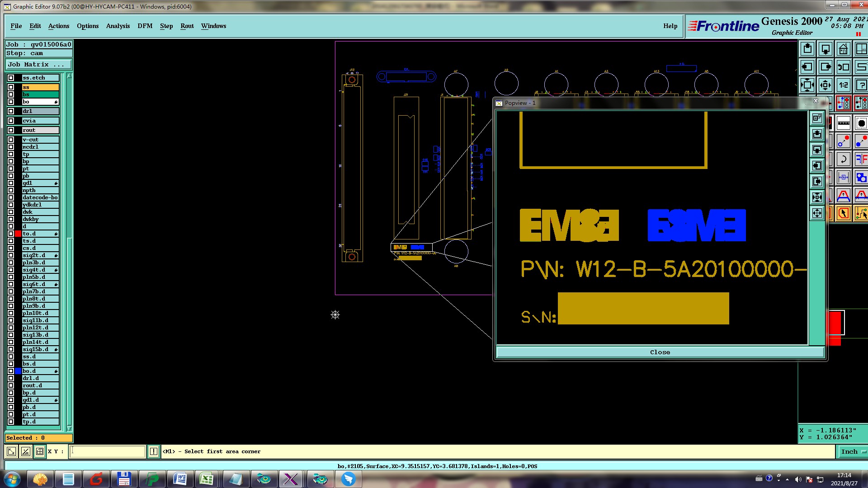Toggle checkbox for drl layer

[11, 111]
